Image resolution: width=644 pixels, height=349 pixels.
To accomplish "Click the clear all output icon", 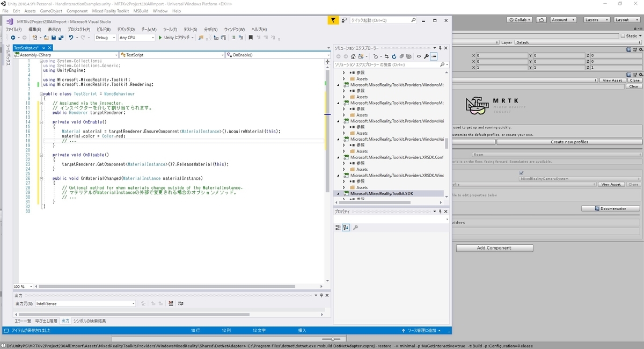I will (x=171, y=303).
